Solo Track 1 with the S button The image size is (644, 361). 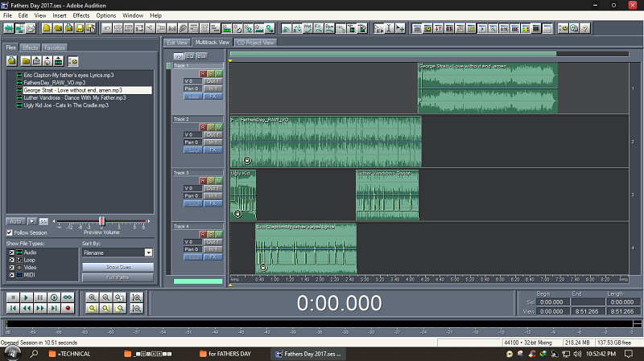pyautogui.click(x=211, y=73)
